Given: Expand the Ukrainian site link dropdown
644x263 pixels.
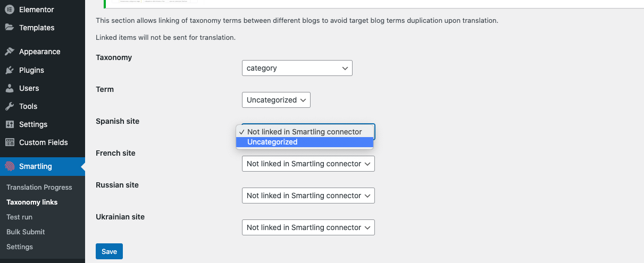Looking at the screenshot, I should [308, 227].
